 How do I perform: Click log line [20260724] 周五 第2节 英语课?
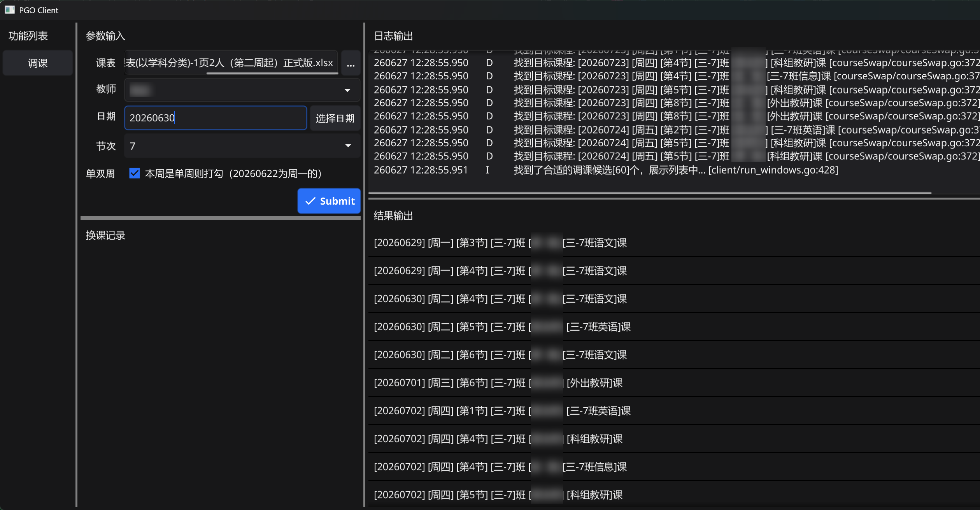click(x=676, y=130)
